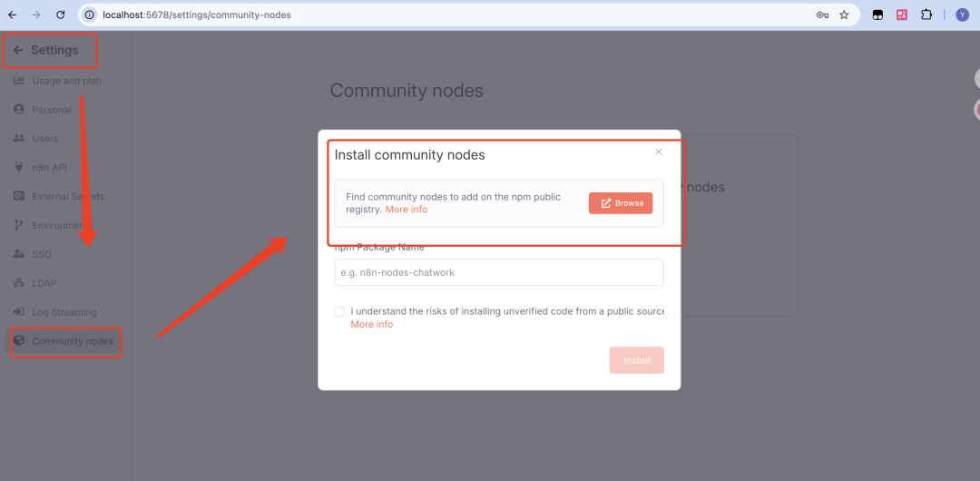Image resolution: width=980 pixels, height=481 pixels.
Task: Click the browser back arrow
Action: [12, 15]
